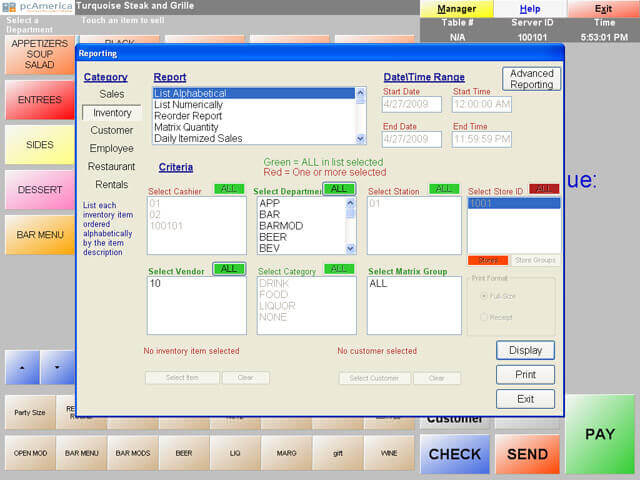Select the Reorder Report entry
Screen dimensions: 640x480
click(187, 116)
